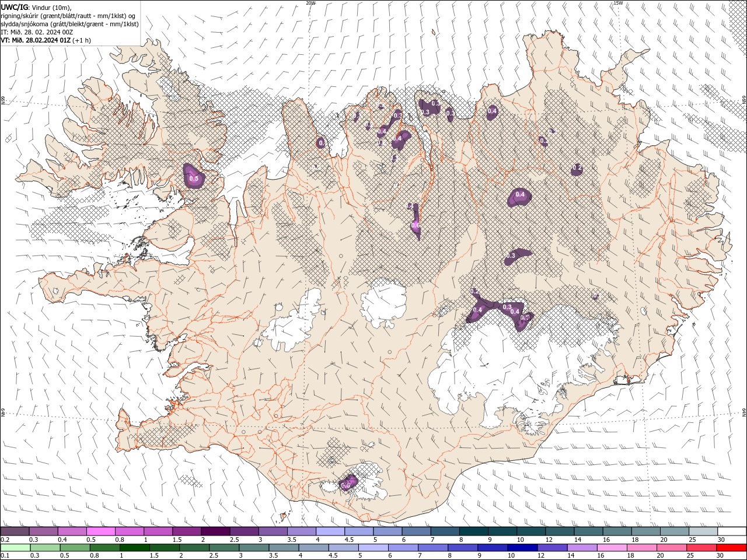The width and height of the screenshot is (747, 560).
Task: Pick the palest green 0.1 rain scale swatch
Action: coord(15,548)
